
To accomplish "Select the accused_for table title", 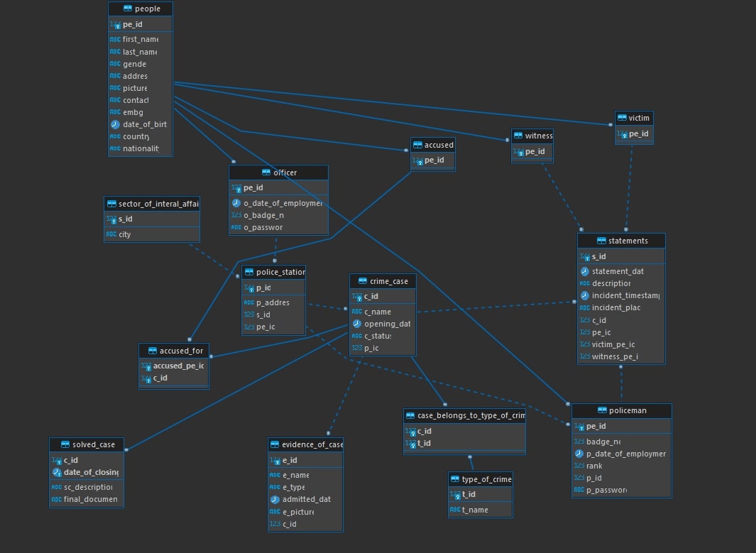I will [x=174, y=351].
